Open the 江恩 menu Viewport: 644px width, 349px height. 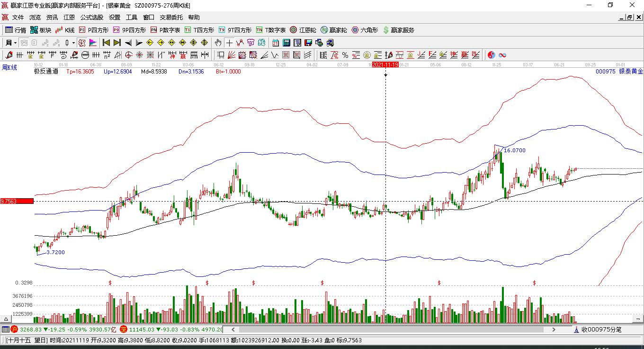point(69,18)
